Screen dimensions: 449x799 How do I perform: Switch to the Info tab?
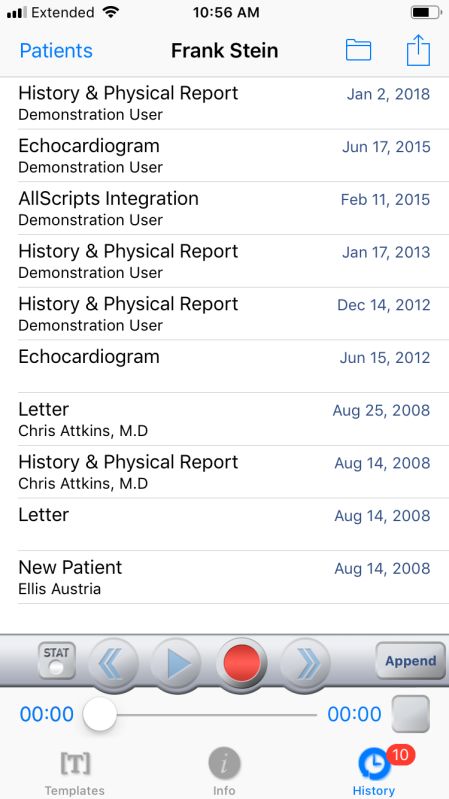tap(224, 774)
